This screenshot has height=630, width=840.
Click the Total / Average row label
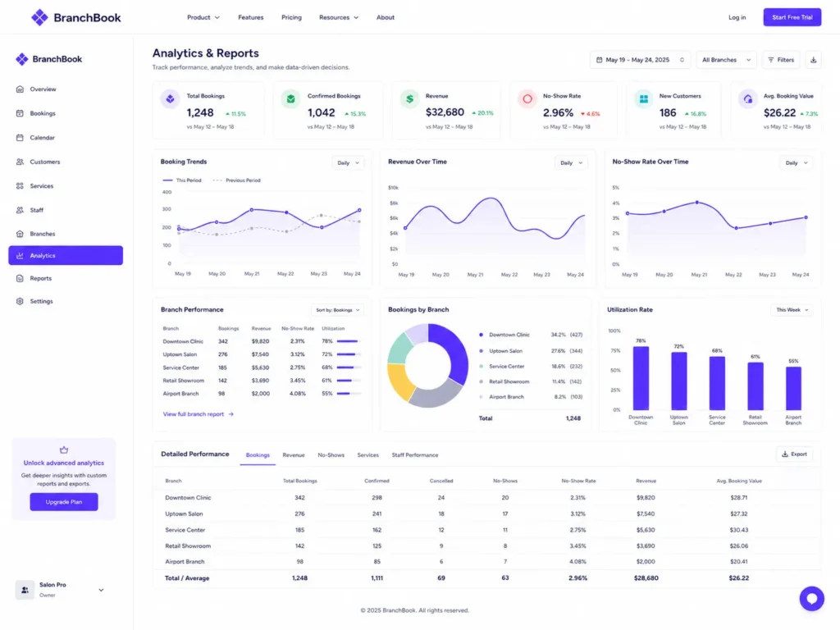click(187, 578)
